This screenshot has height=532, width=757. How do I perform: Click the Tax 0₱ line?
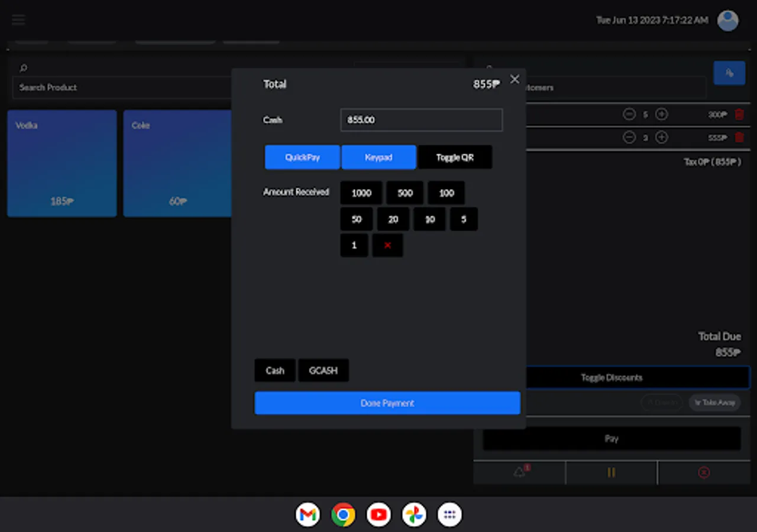pos(712,162)
